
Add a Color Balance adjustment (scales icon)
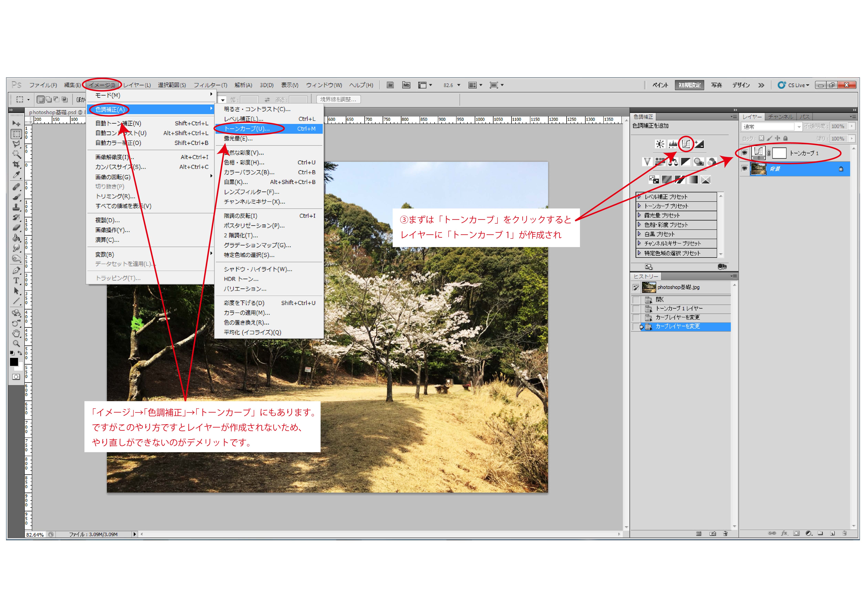coord(673,162)
